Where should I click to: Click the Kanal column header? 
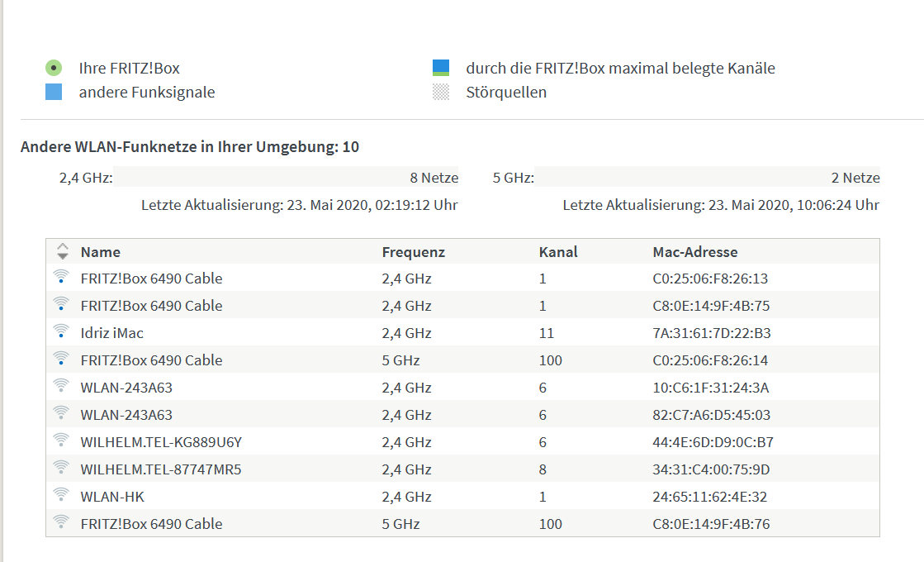pyautogui.click(x=558, y=252)
